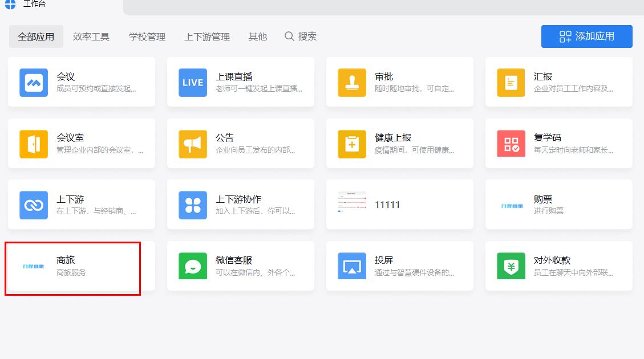Viewport: 644px width, 359px height.
Task: Click the 添加应用 button
Action: (x=586, y=36)
